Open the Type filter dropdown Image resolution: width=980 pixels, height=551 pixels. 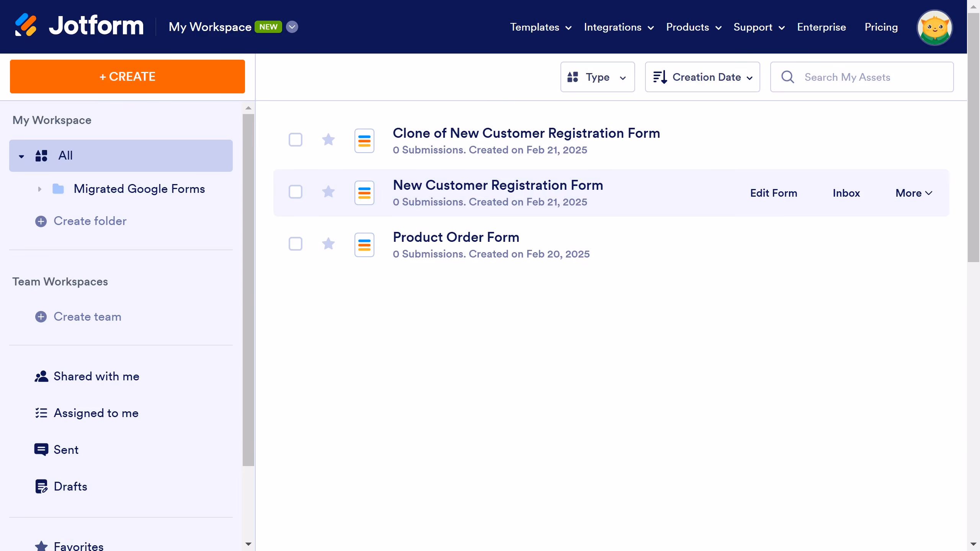pyautogui.click(x=598, y=77)
